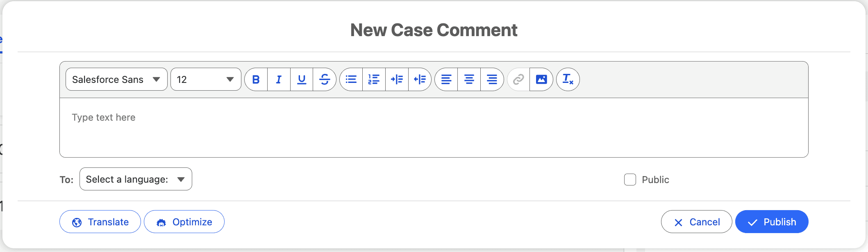
Task: Apply strikethrough formatting
Action: (325, 80)
